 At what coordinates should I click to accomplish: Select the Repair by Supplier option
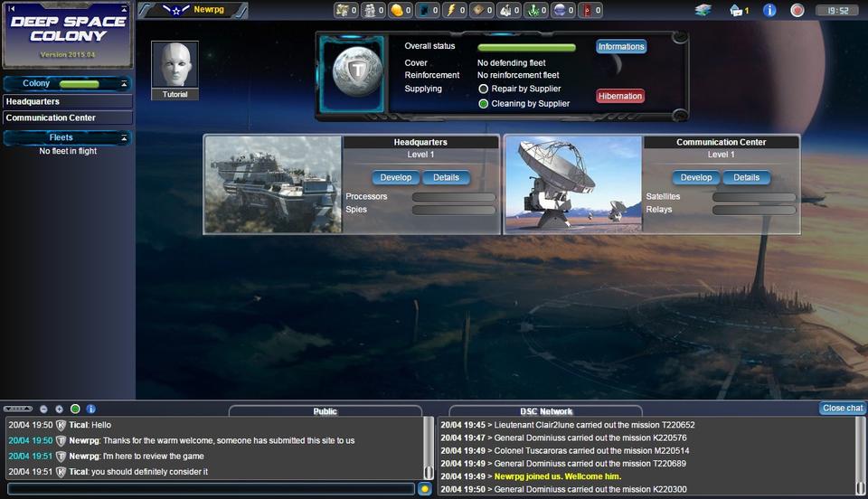coord(484,89)
